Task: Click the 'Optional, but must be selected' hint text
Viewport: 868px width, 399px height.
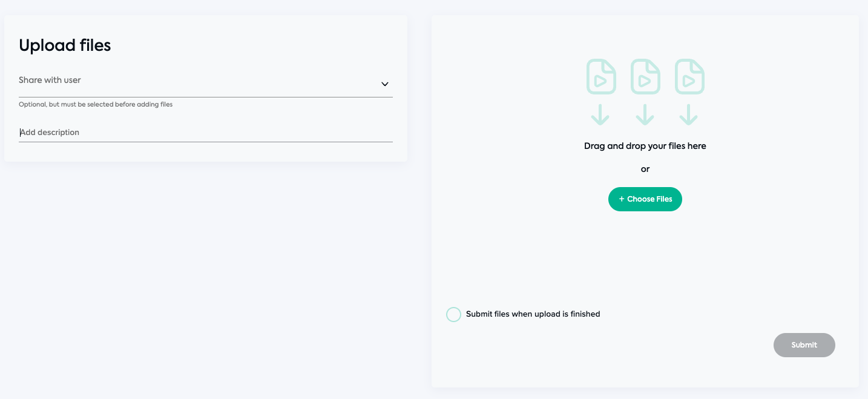Action: coord(96,105)
